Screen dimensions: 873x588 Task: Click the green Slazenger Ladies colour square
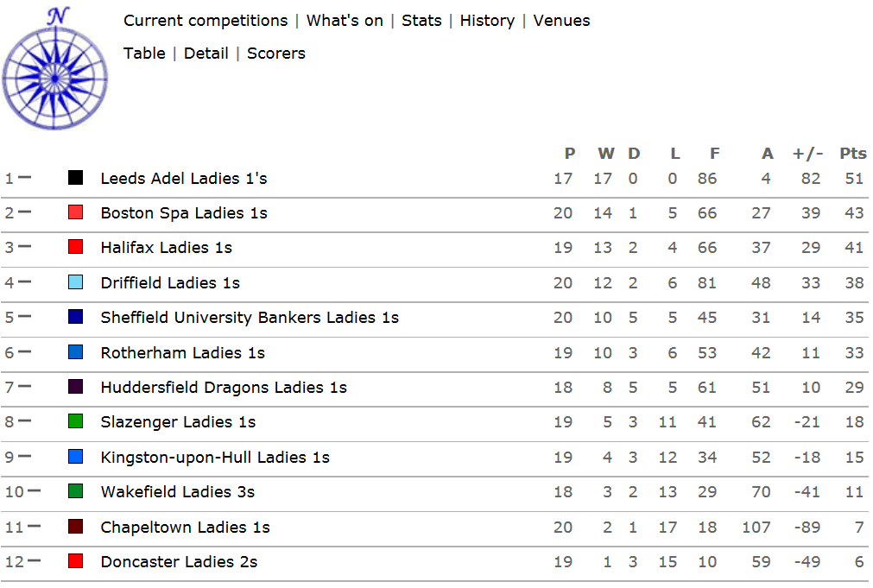click(x=75, y=421)
